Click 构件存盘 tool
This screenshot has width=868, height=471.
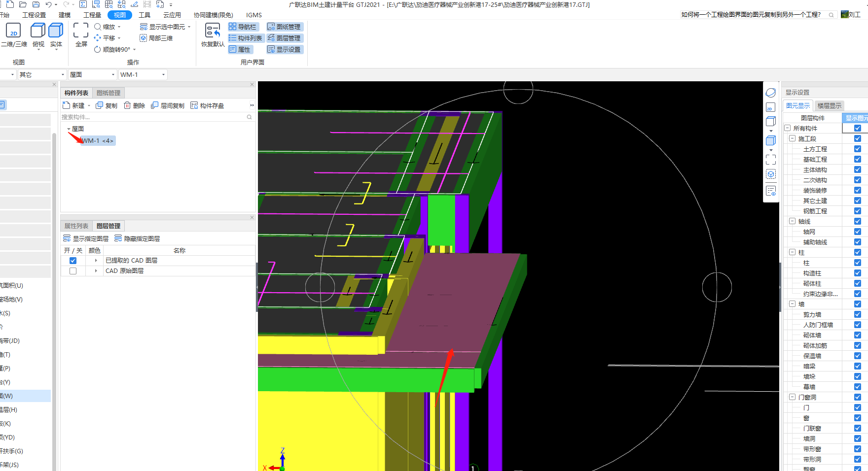click(x=207, y=105)
